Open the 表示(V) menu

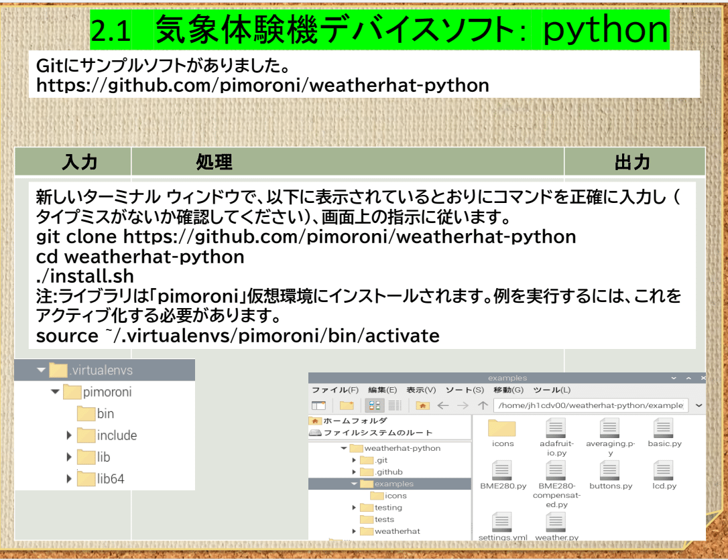click(x=422, y=390)
